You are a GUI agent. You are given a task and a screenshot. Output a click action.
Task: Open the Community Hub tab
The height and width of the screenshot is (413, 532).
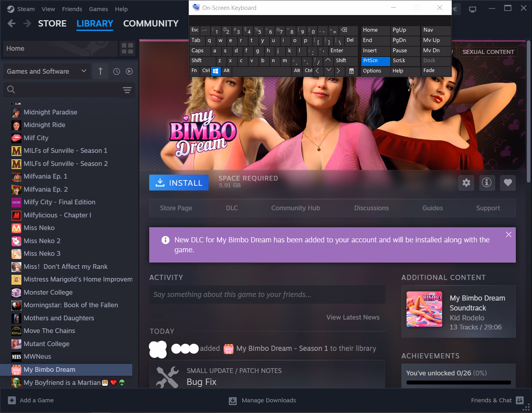click(x=296, y=208)
